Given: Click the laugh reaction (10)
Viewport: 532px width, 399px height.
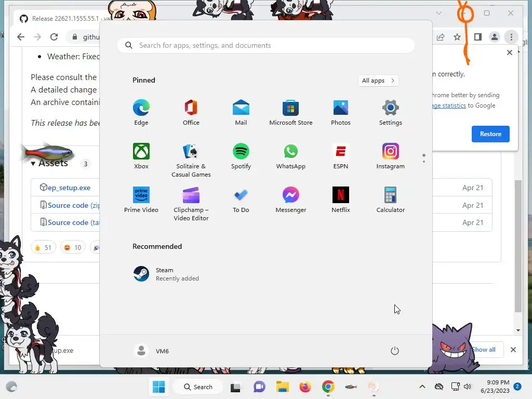Looking at the screenshot, I should point(73,247).
